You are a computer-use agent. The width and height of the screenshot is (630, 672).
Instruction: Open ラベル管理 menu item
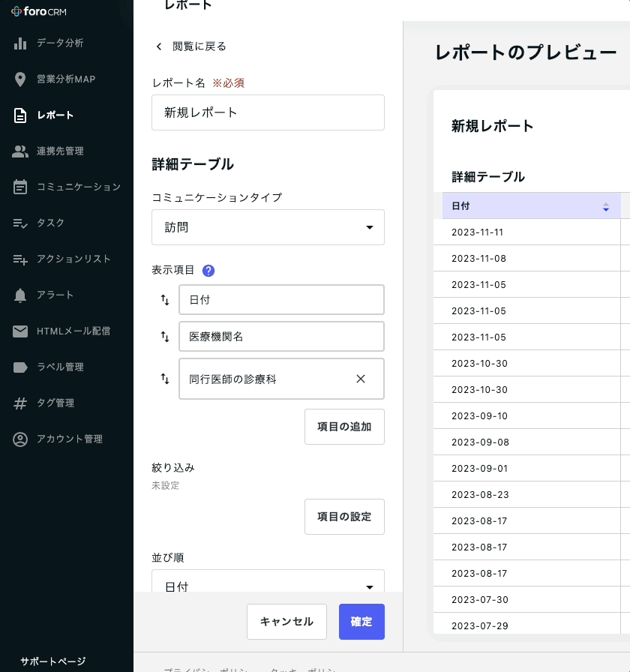(x=60, y=367)
